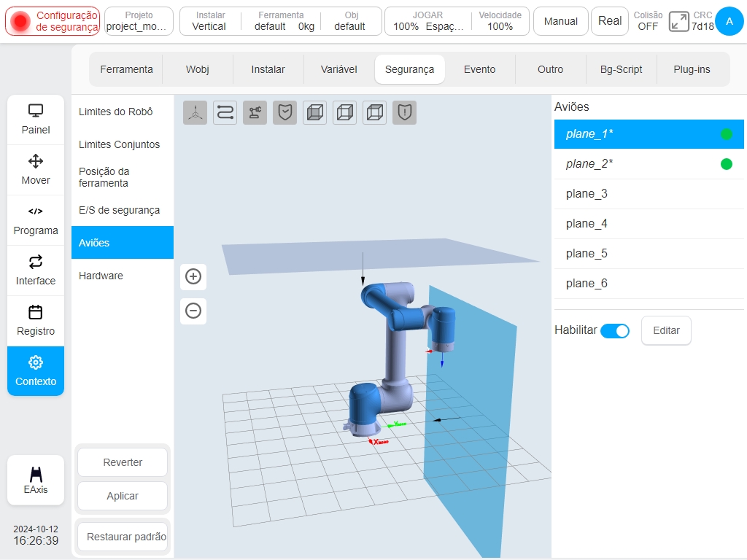Toggle the trajectory path display icon
This screenshot has width=747, height=560.
click(225, 113)
